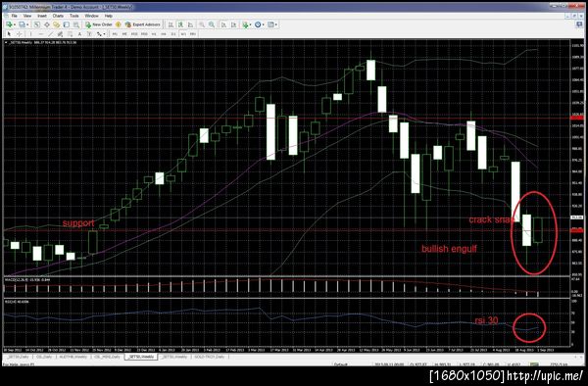Switch to the AUDTHB,Weekly chart tab

coord(73,357)
